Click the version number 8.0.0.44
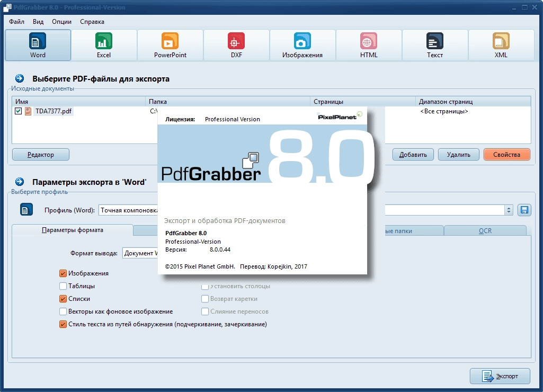Screen dimensions: 543x392 click(220, 250)
